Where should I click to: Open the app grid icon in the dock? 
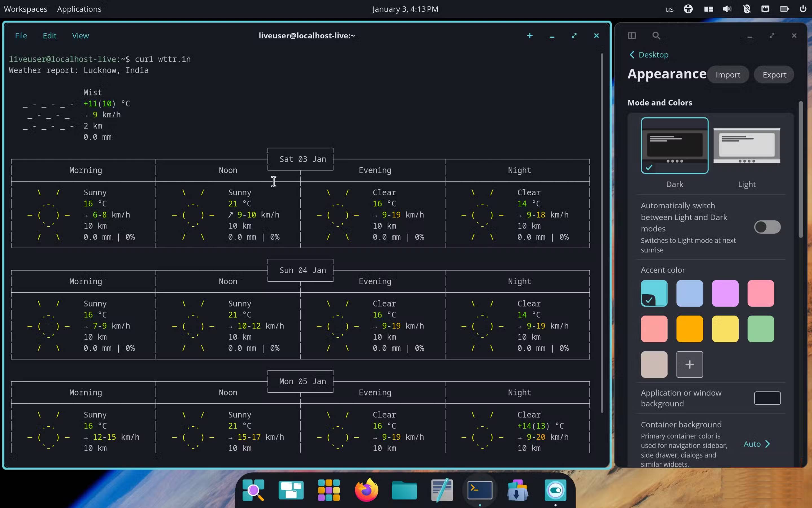[328, 490]
